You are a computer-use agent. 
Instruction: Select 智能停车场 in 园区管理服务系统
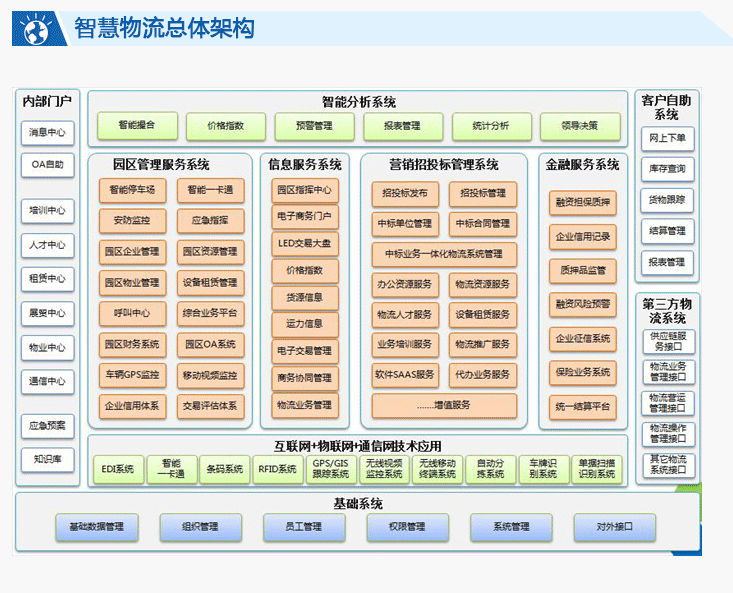[x=132, y=190]
